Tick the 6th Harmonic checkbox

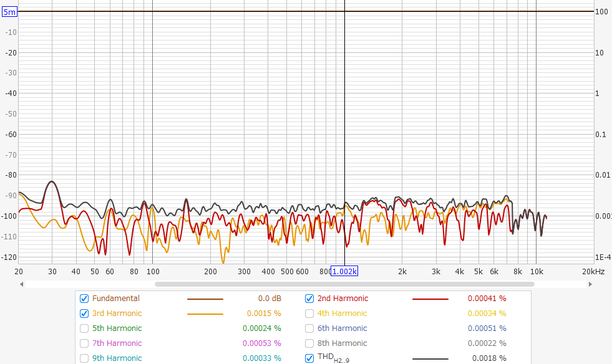309,328
